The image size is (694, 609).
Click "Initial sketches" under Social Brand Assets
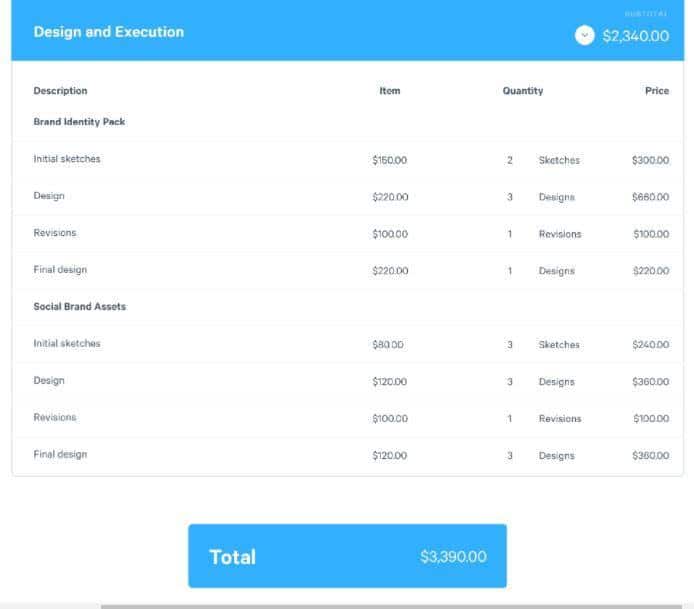(x=67, y=343)
